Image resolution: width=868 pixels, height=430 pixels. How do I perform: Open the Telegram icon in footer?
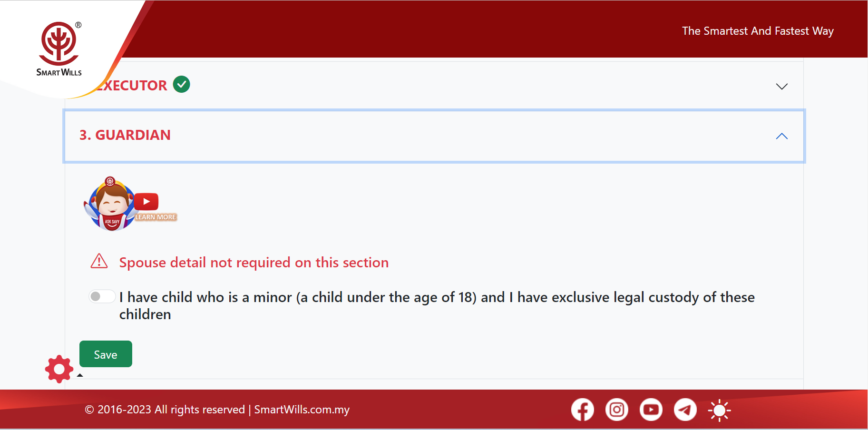click(x=685, y=410)
